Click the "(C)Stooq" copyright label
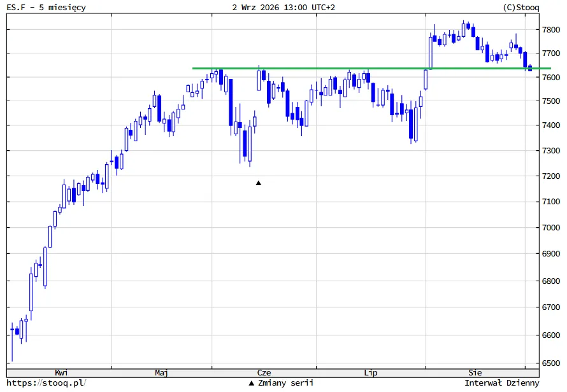Screen dimensions: 567x392 (x=520, y=7)
